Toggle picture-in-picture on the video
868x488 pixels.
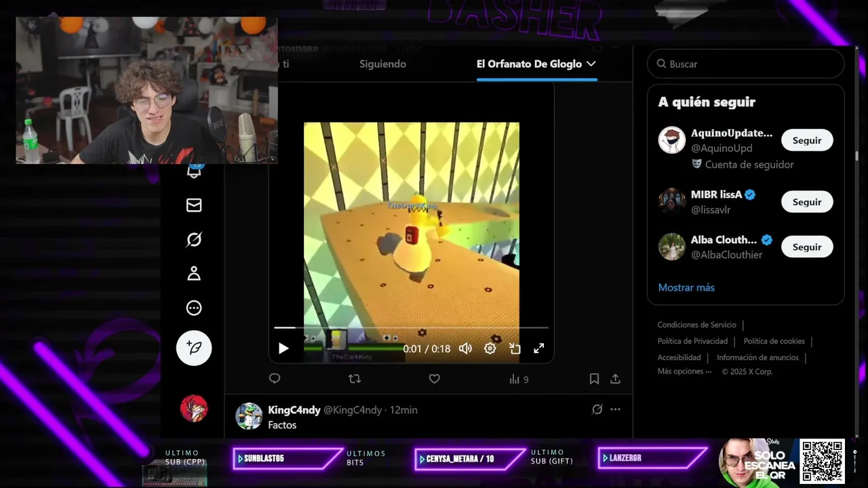515,348
